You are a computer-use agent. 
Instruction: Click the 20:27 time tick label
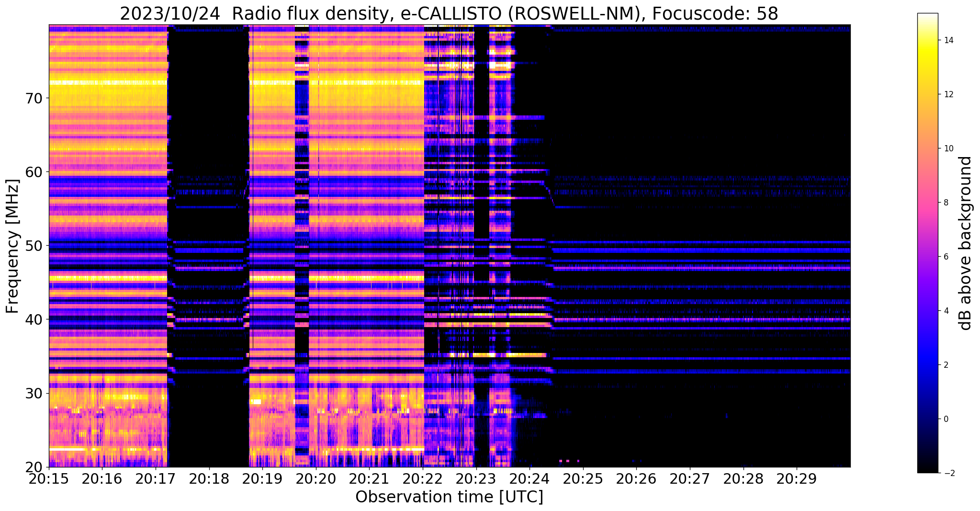(690, 479)
